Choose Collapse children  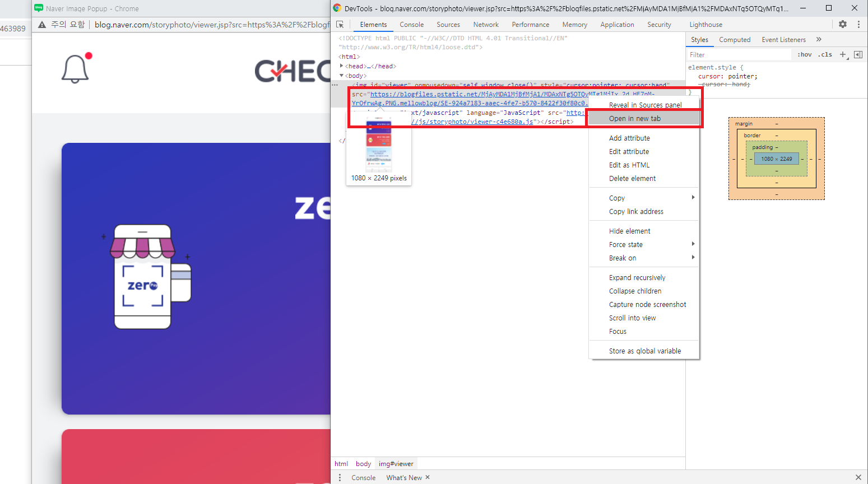point(644,291)
